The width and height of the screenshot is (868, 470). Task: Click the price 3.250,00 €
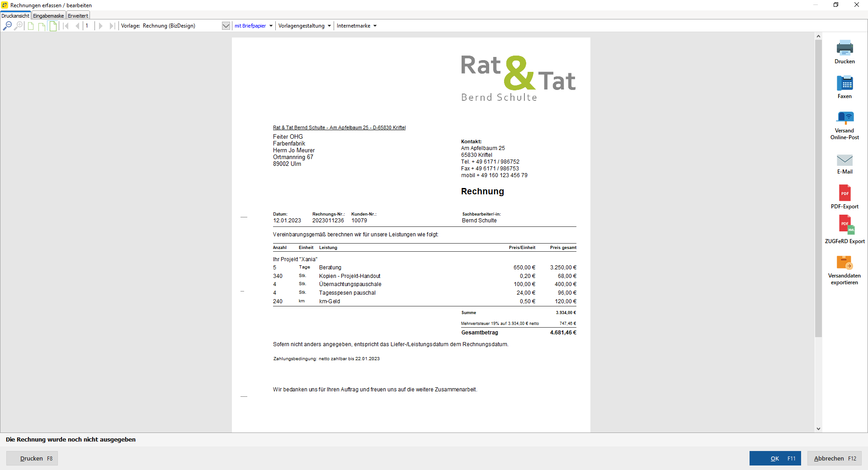point(563,268)
